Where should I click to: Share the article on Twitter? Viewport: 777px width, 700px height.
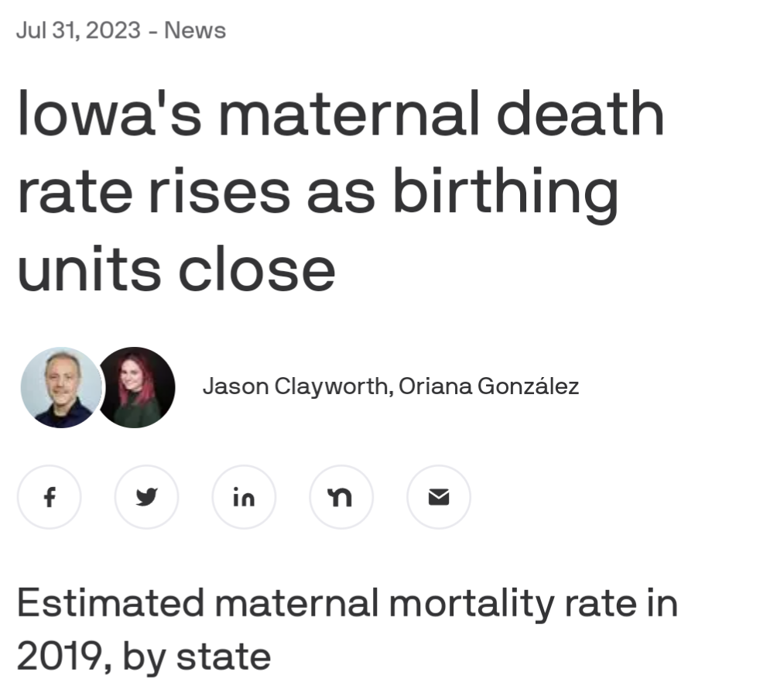click(x=146, y=497)
